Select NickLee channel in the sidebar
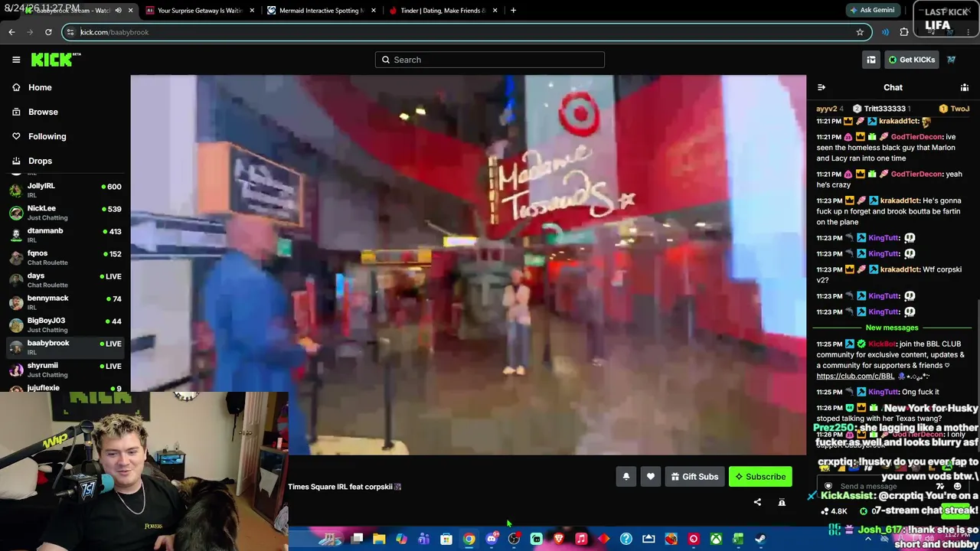 [x=65, y=213]
